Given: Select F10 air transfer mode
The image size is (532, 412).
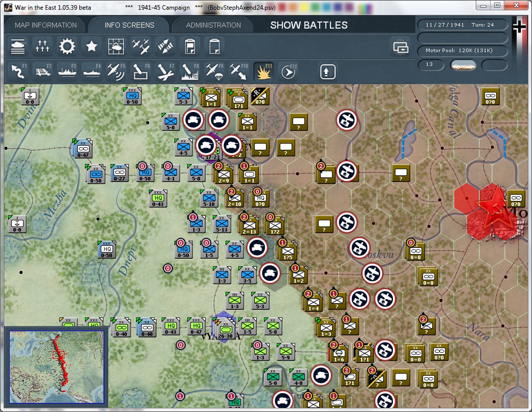Looking at the screenshot, I should [x=239, y=72].
